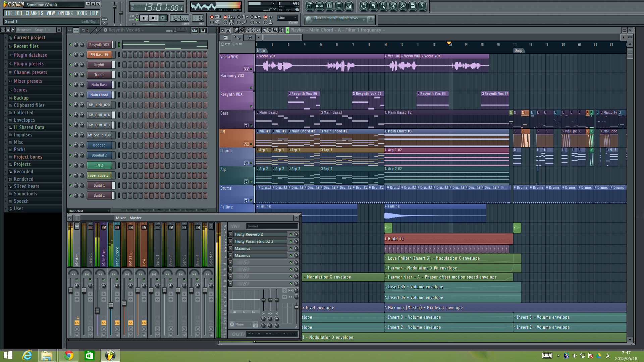Open the piano roll window button
Image resolution: width=644 pixels, height=362 pixels.
tap(329, 6)
